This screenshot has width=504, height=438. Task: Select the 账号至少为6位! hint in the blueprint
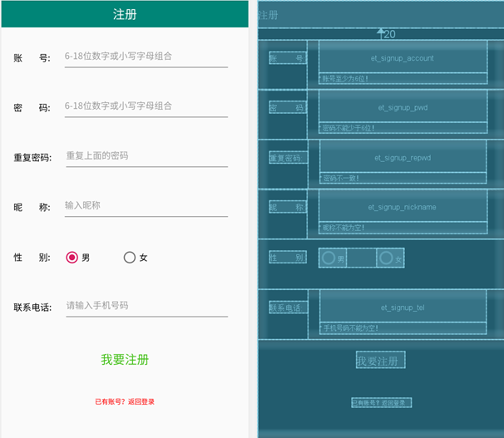(x=403, y=79)
